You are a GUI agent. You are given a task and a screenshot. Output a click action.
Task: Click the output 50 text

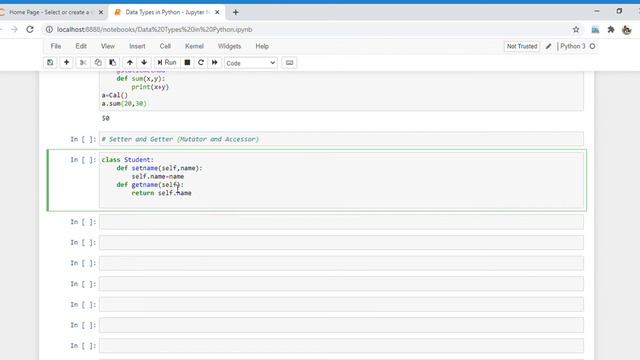click(106, 118)
